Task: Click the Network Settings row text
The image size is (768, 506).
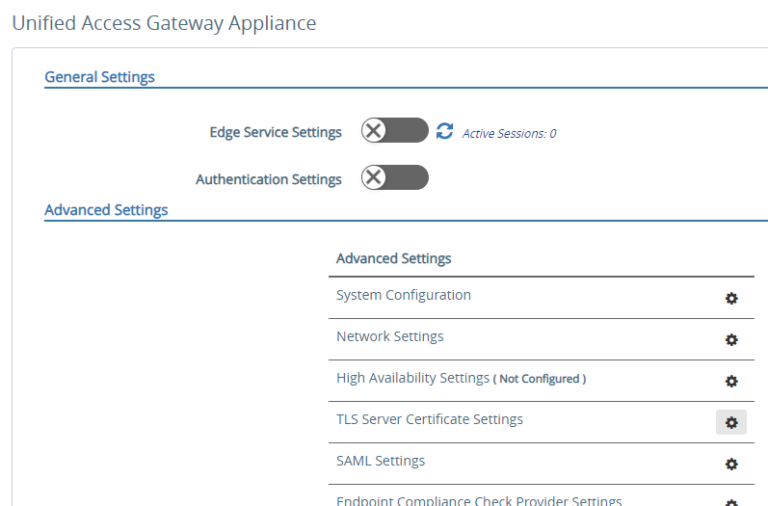Action: coord(389,336)
